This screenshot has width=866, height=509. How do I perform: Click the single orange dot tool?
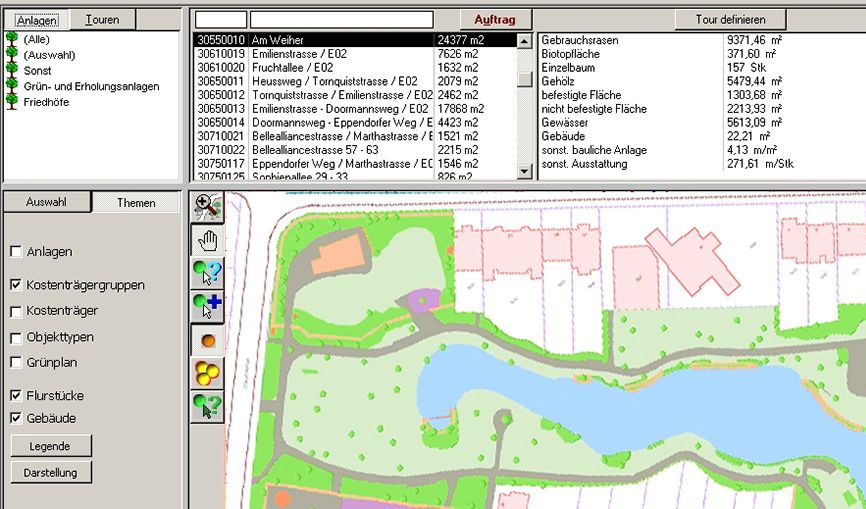pyautogui.click(x=207, y=340)
